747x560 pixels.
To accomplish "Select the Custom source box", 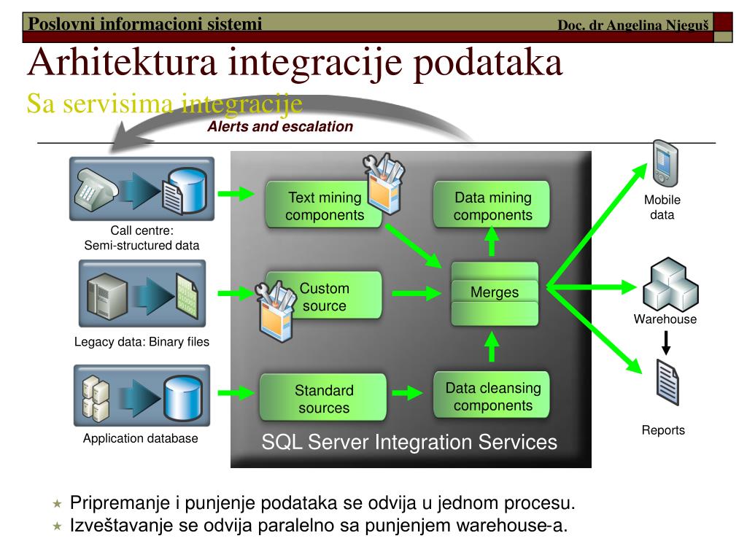I will 324,296.
